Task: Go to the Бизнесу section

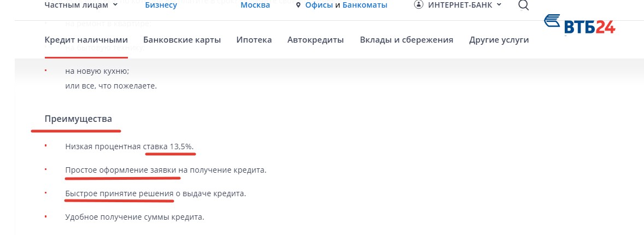Action: tap(161, 5)
